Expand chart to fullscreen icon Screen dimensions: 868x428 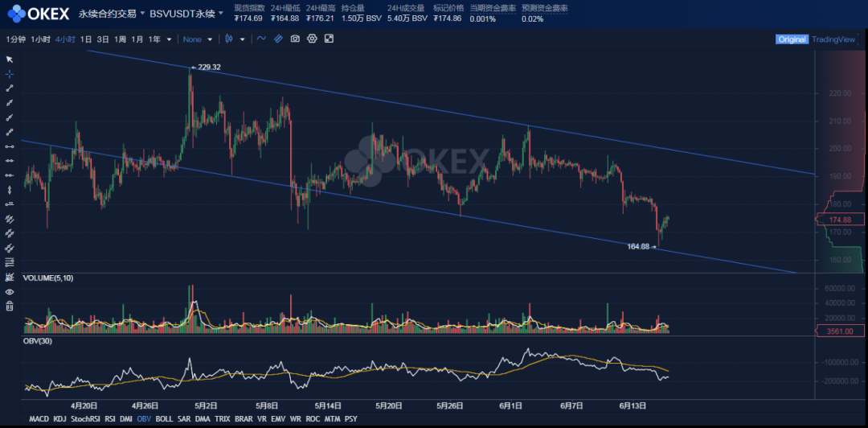click(329, 39)
